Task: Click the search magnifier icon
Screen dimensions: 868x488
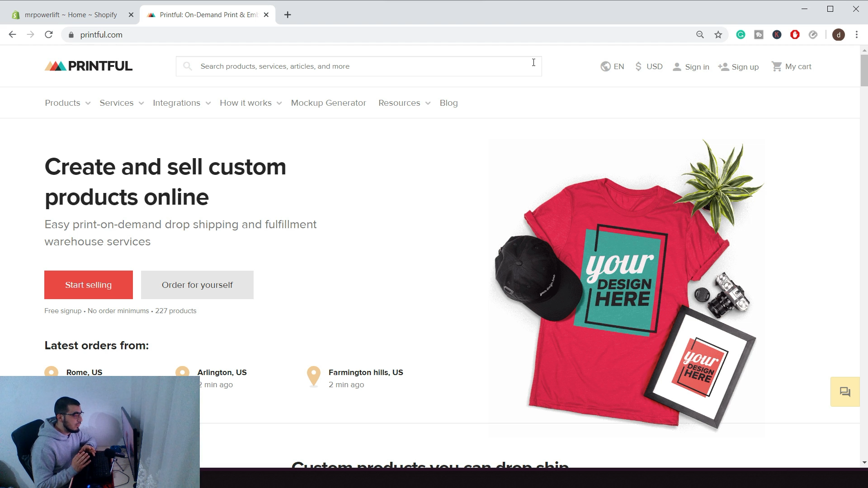Action: pyautogui.click(x=187, y=66)
